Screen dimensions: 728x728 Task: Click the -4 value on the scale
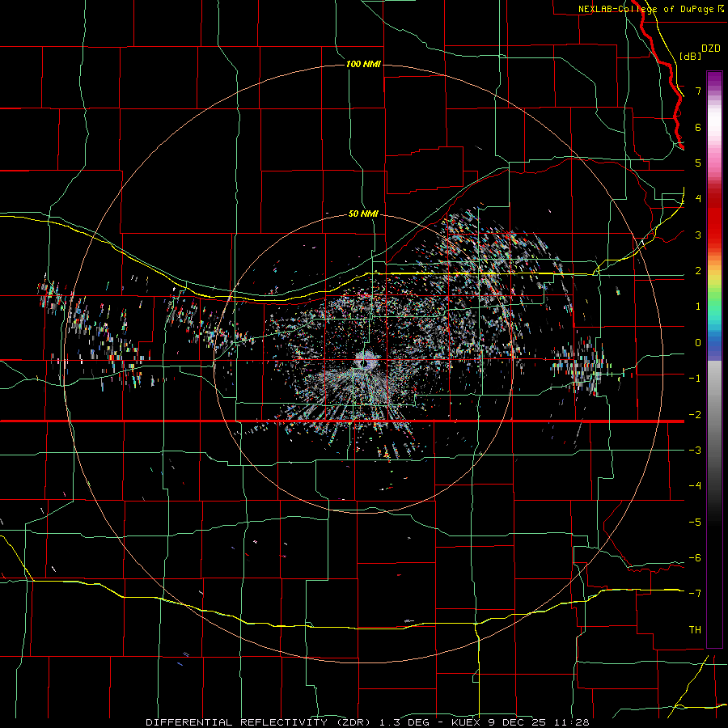695,485
